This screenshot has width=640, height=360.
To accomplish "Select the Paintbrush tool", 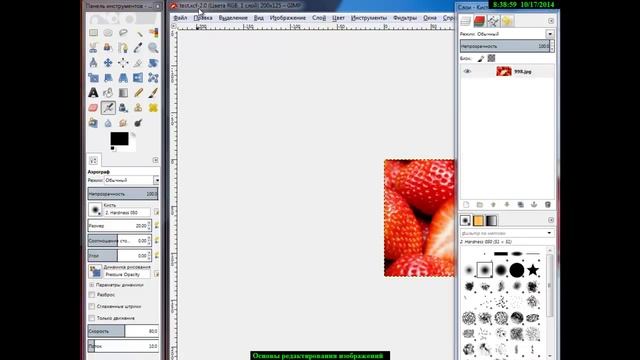I will pyautogui.click(x=153, y=93).
